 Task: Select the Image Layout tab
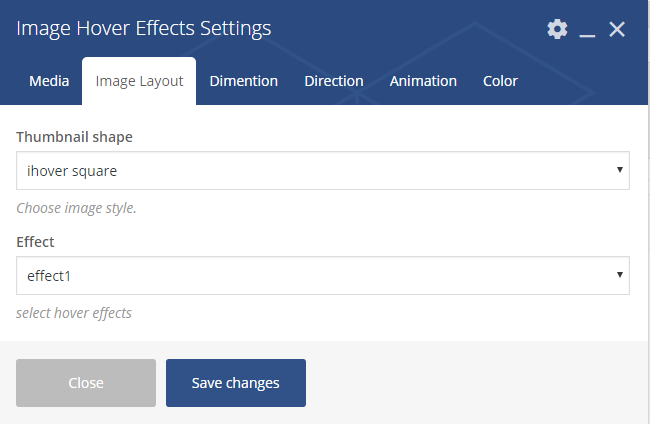tap(139, 81)
